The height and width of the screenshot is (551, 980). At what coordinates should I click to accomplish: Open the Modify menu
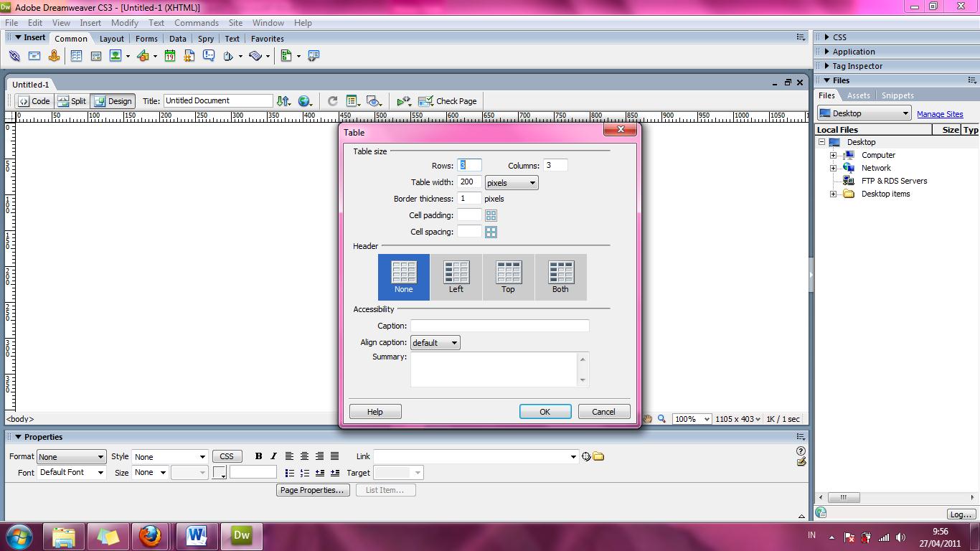(x=124, y=22)
